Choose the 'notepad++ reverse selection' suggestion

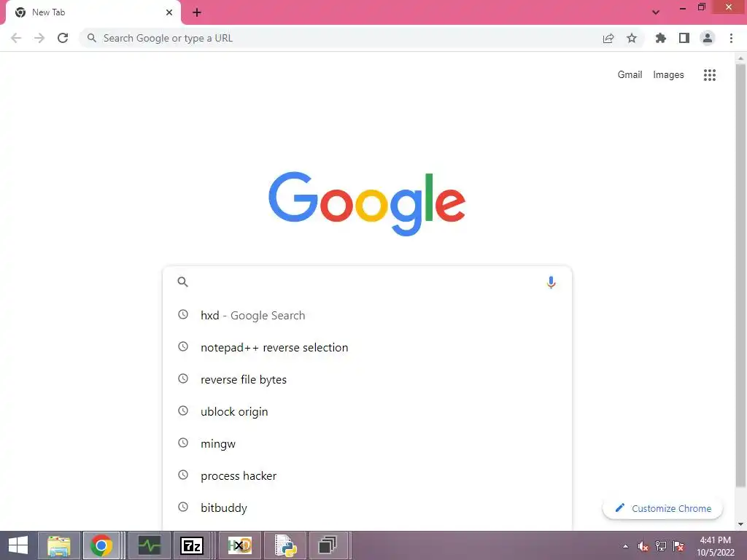click(367, 347)
